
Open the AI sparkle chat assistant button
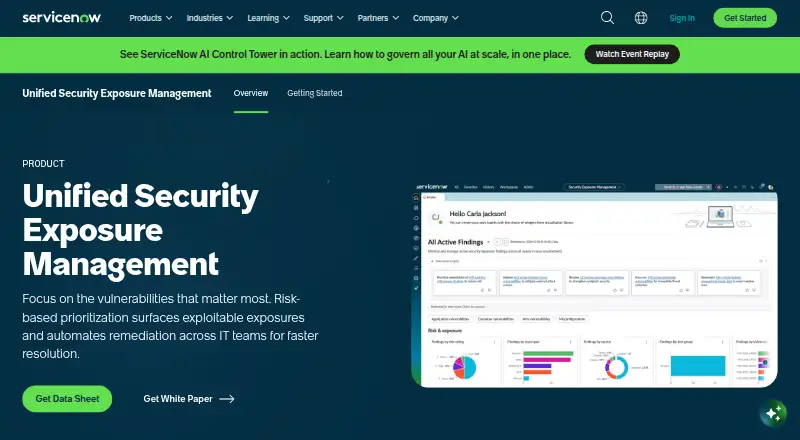(773, 412)
